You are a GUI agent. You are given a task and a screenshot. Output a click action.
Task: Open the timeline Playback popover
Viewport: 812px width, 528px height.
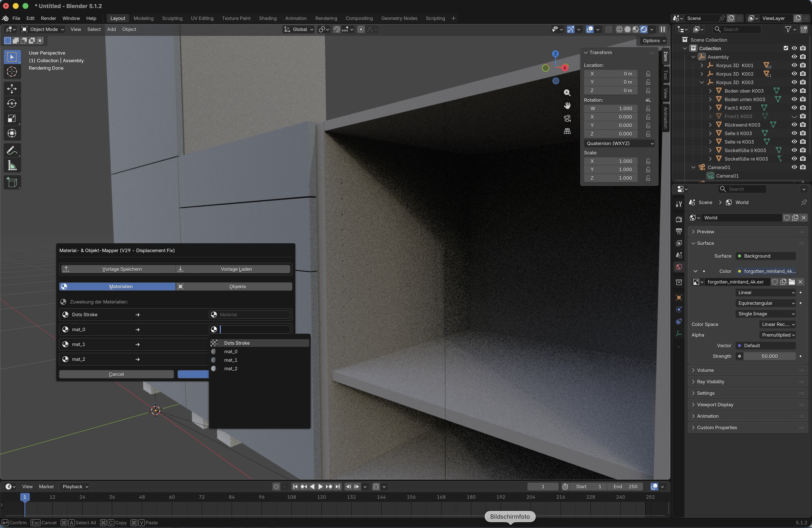click(x=75, y=487)
